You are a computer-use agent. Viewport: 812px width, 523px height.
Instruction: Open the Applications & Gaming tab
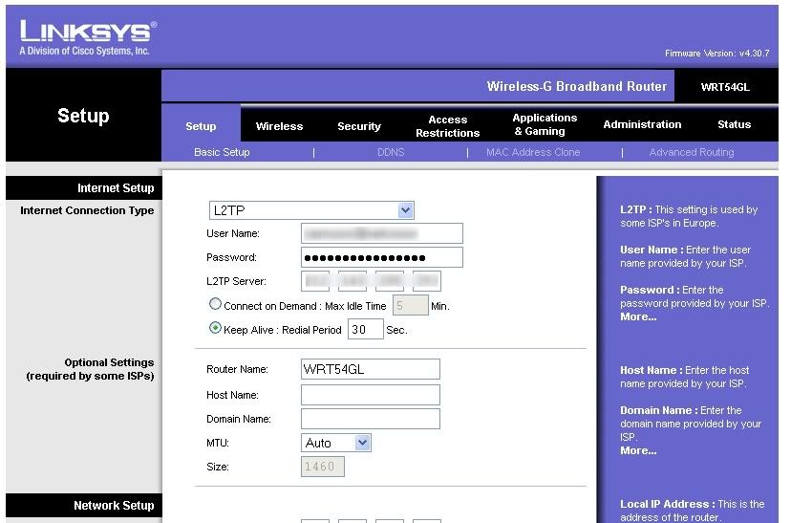coord(545,124)
